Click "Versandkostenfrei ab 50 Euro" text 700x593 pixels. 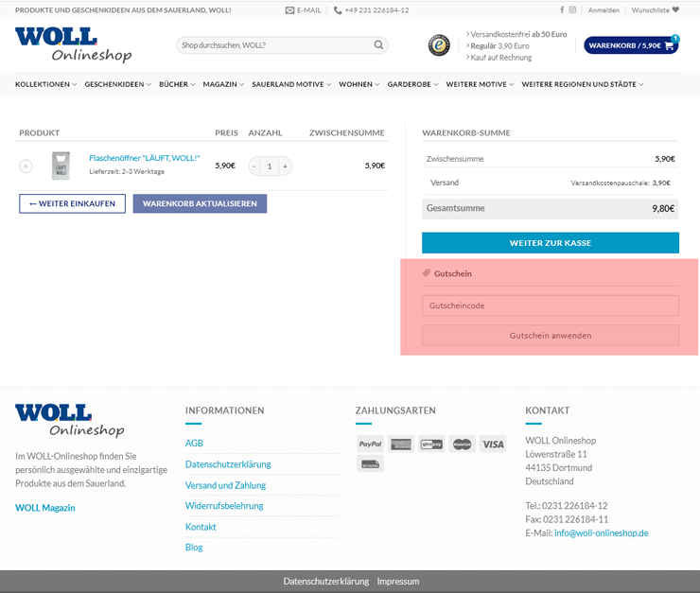518,34
